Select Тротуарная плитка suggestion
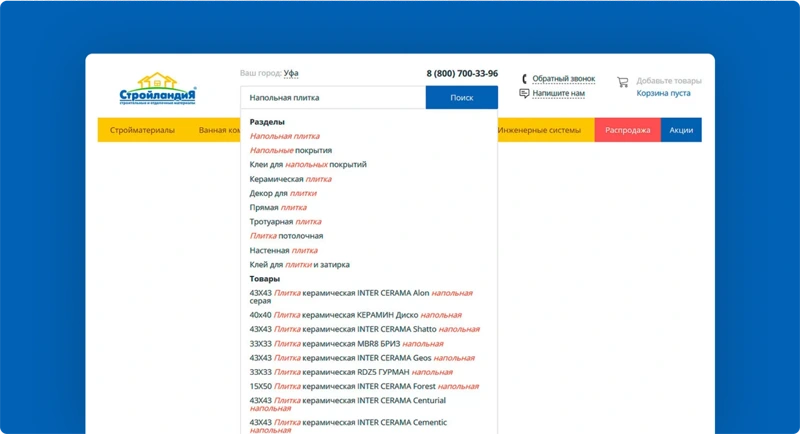This screenshot has height=434, width=800. (285, 222)
